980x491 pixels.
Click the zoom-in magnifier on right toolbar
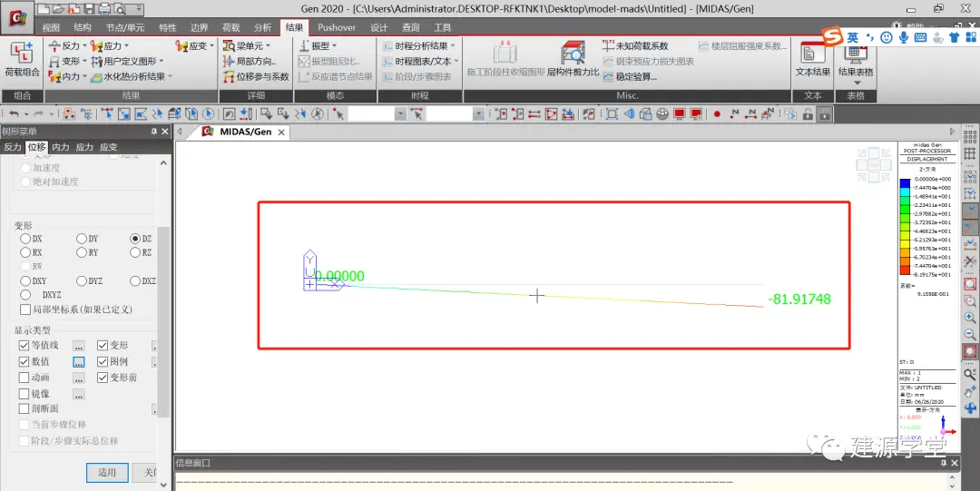coord(970,319)
